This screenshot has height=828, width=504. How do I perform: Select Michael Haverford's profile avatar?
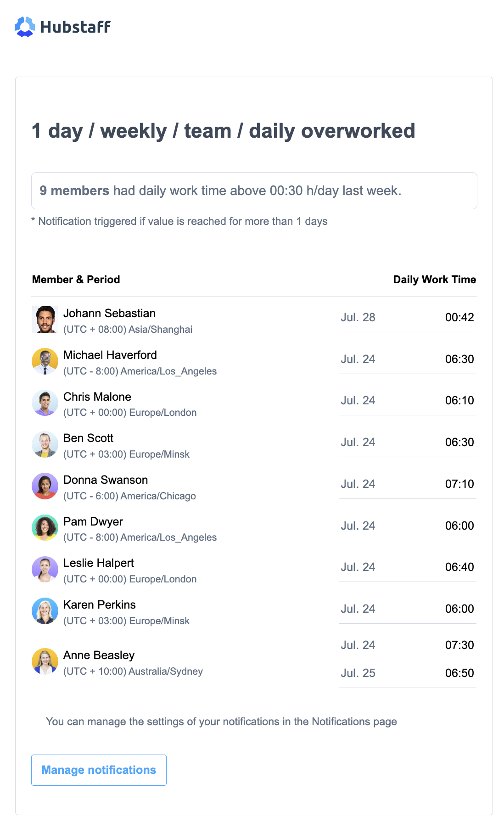pos(45,361)
